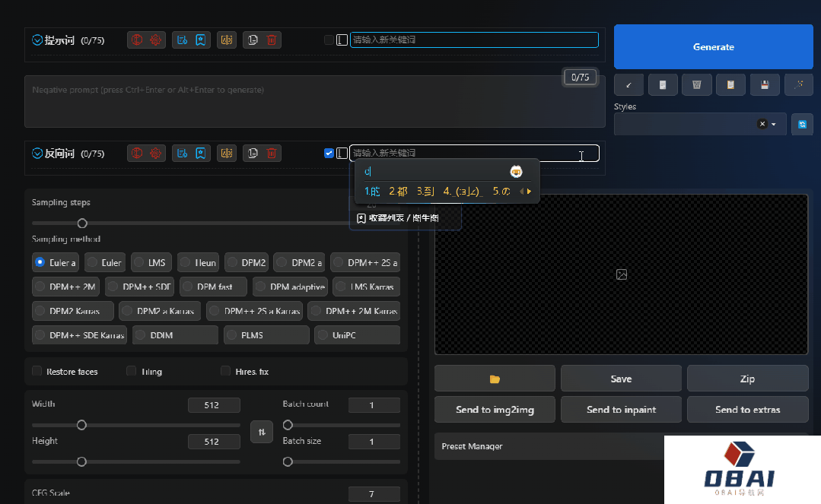Viewport: 821px width, 504px height.
Task: Click the Generate button
Action: [x=713, y=47]
